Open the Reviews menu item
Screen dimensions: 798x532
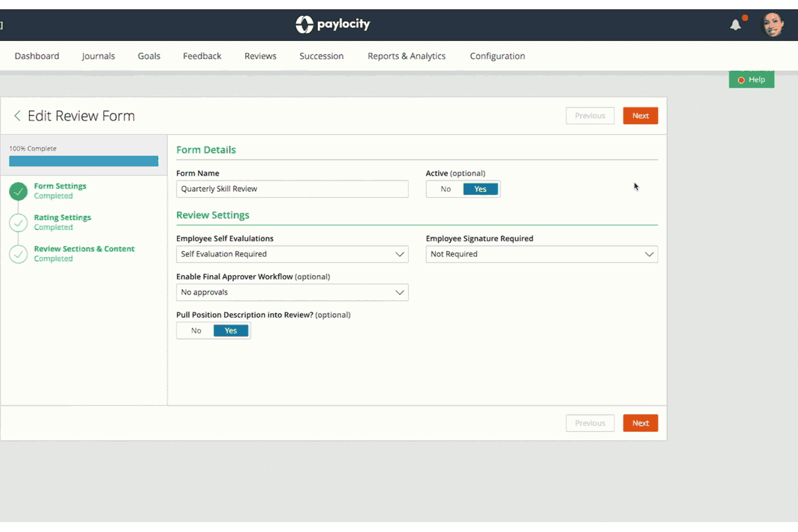(x=260, y=56)
